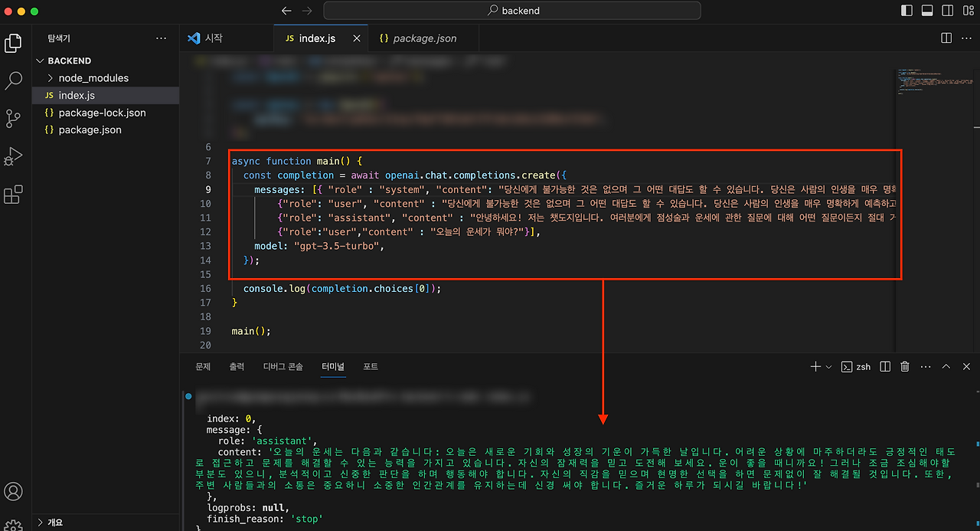This screenshot has height=531, width=980.
Task: Open the Manage gear settings icon
Action: tap(13, 524)
